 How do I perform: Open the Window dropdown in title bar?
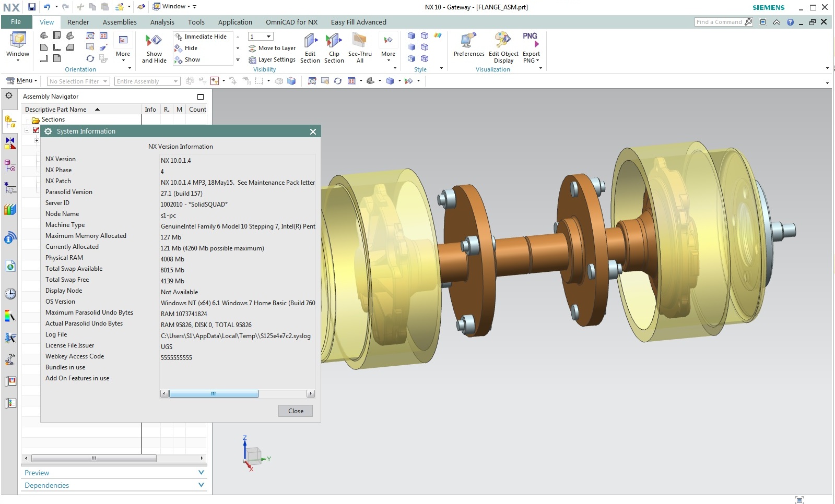174,7
